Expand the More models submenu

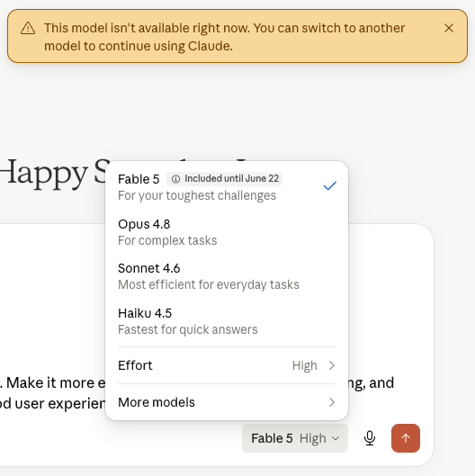(x=227, y=402)
